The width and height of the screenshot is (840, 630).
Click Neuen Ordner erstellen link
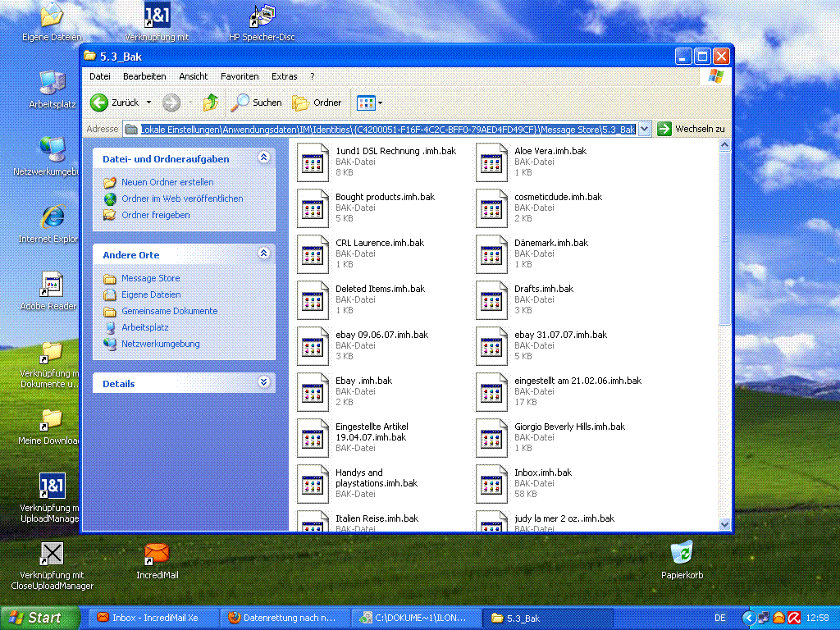coord(167,182)
